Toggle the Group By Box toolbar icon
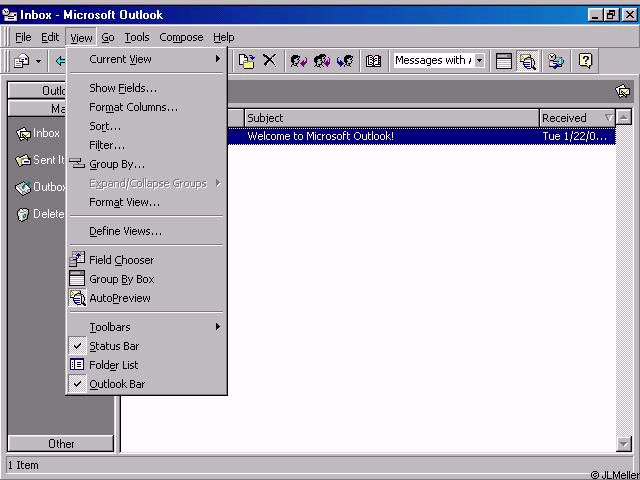This screenshot has width=640, height=480. (x=504, y=61)
